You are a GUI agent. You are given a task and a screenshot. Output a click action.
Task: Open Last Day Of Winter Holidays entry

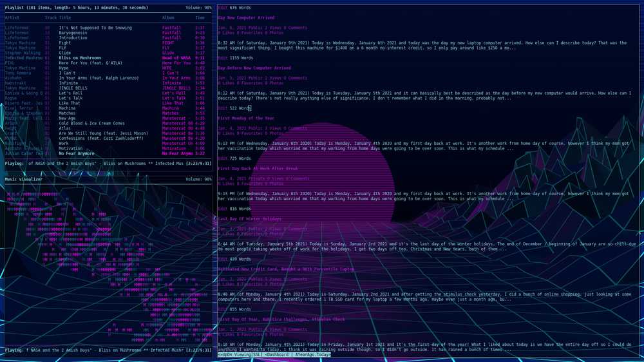coord(251,219)
